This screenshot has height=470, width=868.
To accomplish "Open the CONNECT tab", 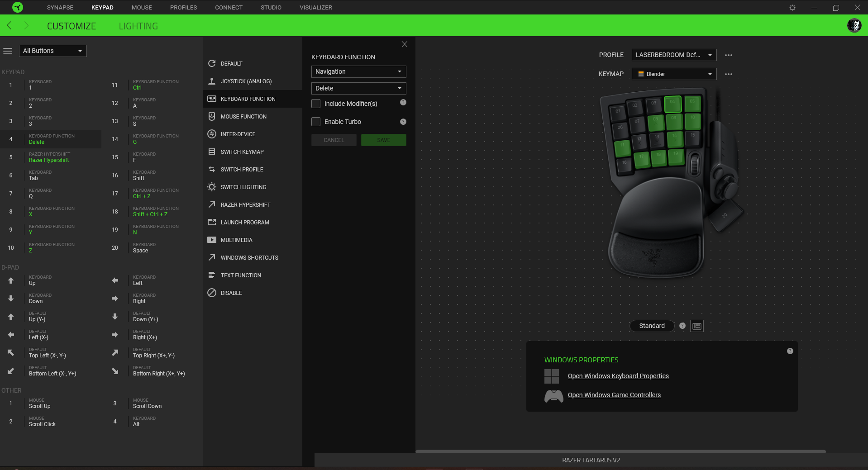I will coord(229,7).
